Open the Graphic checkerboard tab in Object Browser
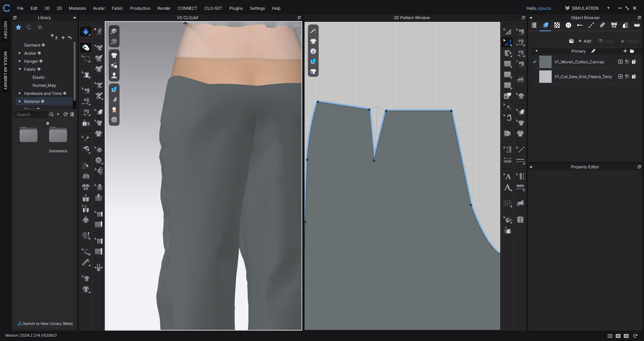Image resolution: width=644 pixels, height=341 pixels. (557, 25)
